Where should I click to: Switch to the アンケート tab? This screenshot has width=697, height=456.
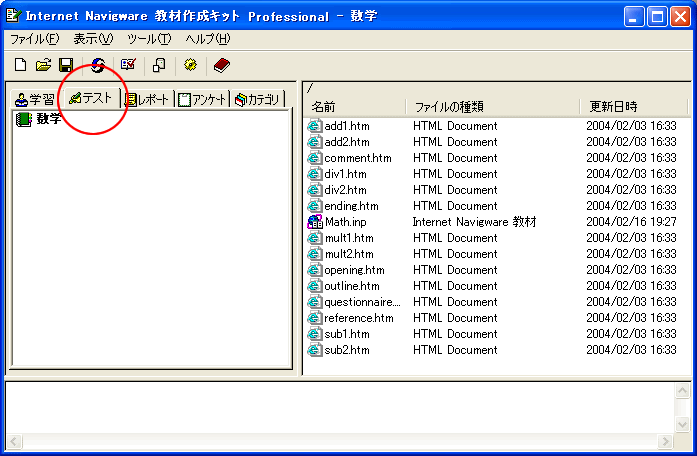202,100
